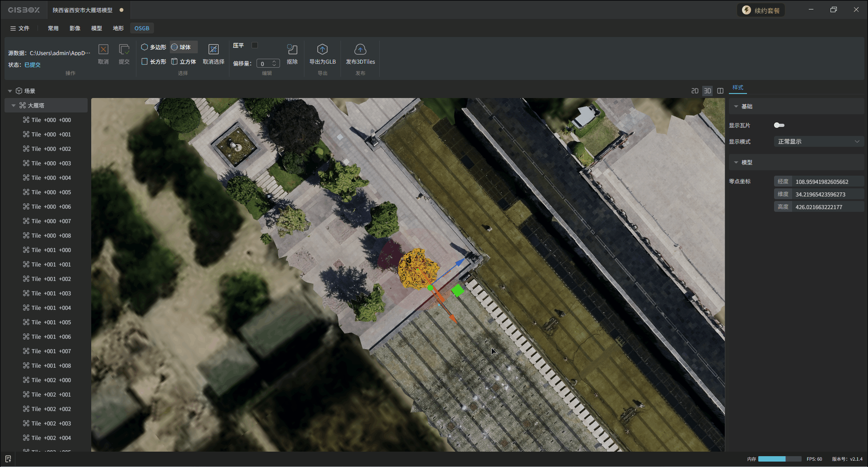Click the 取消选择 deselect icon
This screenshot has height=467, width=868.
(213, 50)
